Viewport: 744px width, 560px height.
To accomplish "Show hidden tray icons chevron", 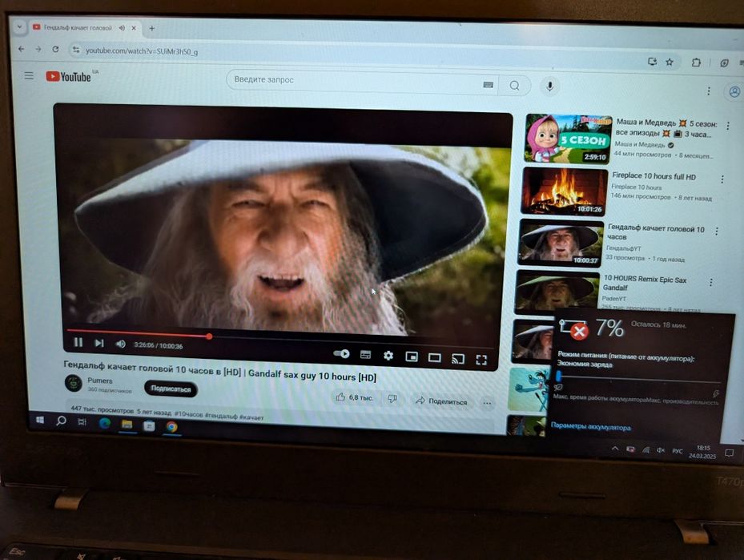I will click(615, 448).
